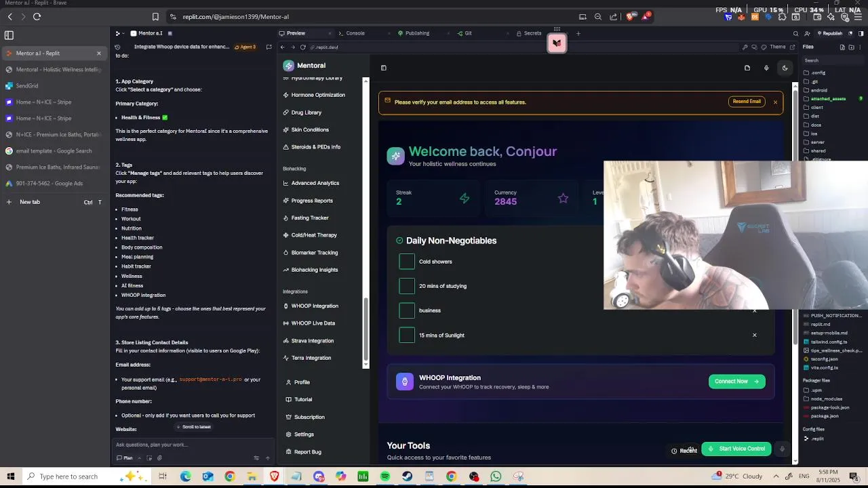868x488 pixels.
Task: Create new folder in Files panel
Action: click(851, 47)
